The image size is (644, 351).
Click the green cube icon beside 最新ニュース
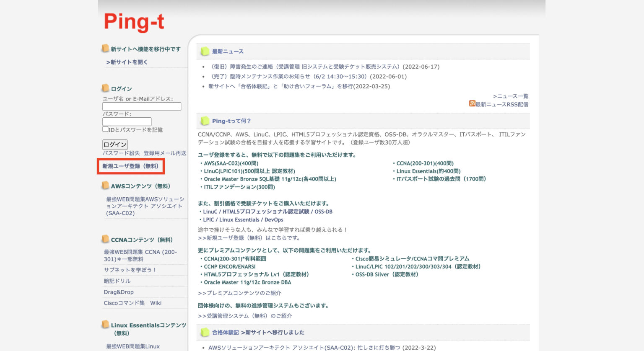[x=205, y=51]
